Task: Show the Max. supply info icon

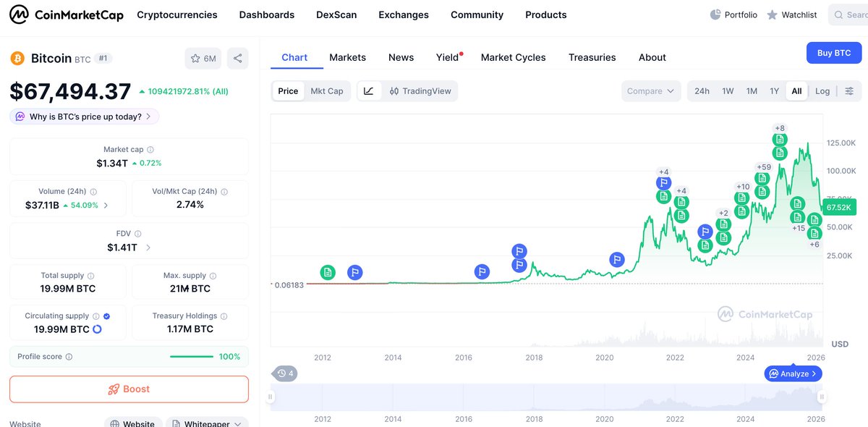Action: point(213,276)
